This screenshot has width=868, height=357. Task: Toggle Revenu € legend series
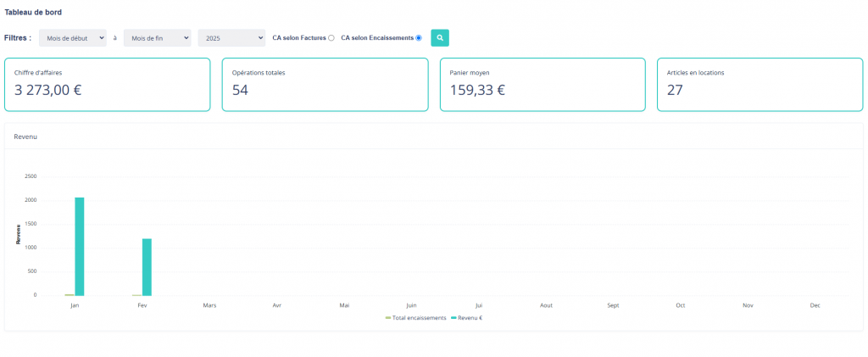tap(467, 318)
